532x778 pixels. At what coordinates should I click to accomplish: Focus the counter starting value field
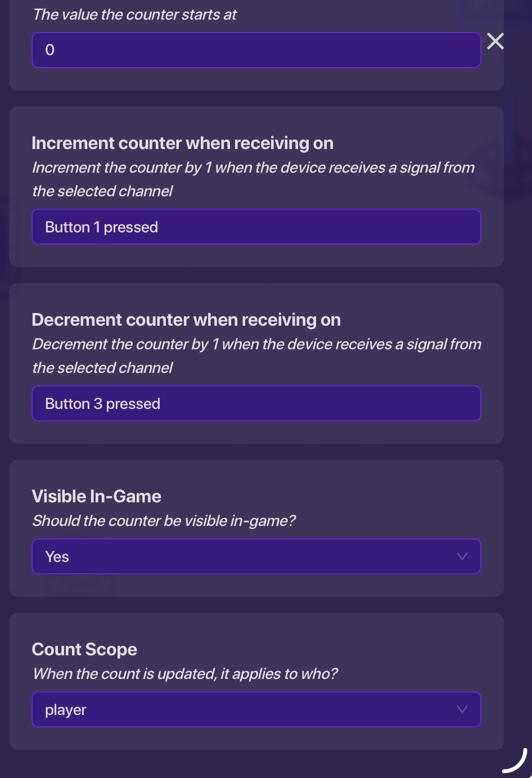[256, 50]
